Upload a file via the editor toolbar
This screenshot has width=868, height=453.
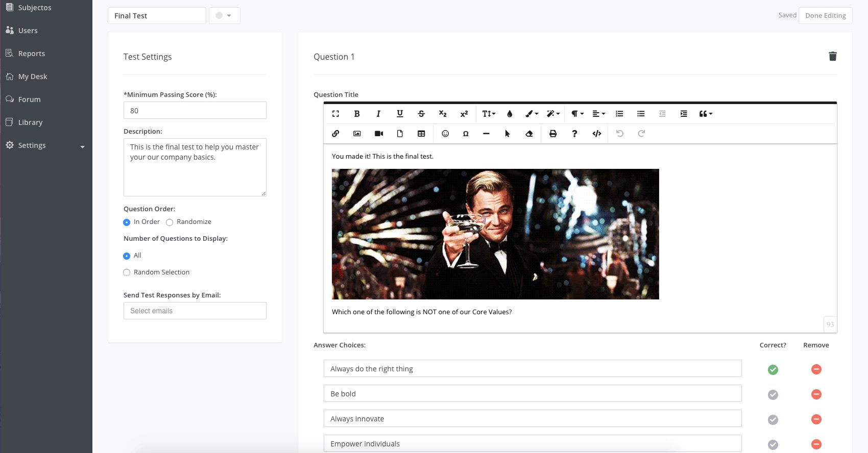(x=400, y=134)
